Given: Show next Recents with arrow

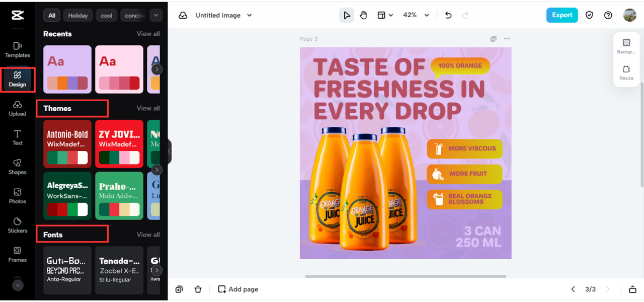Looking at the screenshot, I should [x=157, y=69].
